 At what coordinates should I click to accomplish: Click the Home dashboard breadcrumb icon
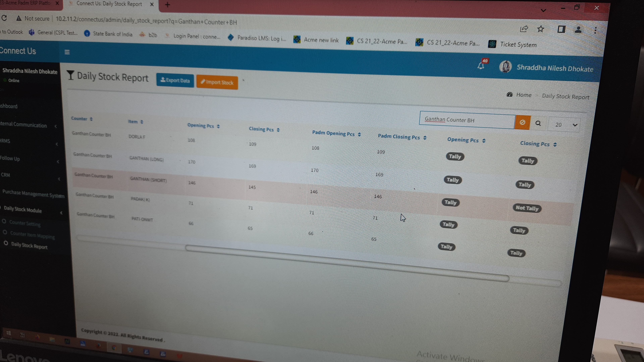(509, 94)
